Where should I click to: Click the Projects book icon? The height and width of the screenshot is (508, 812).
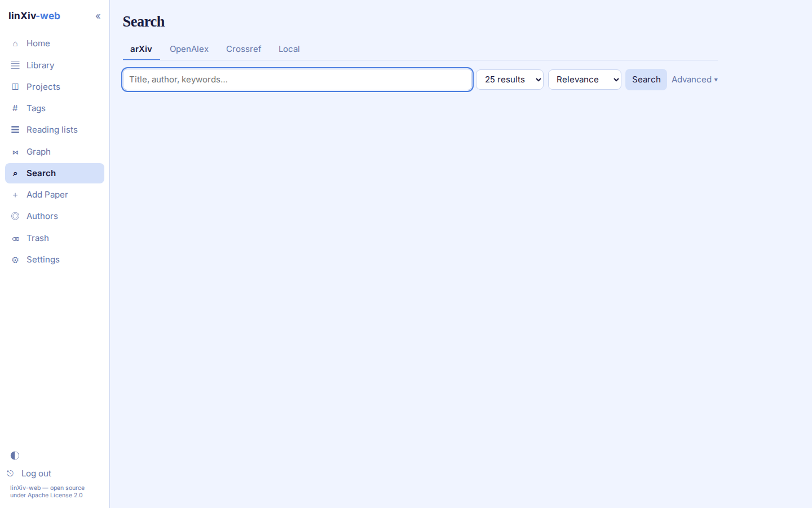click(x=15, y=87)
